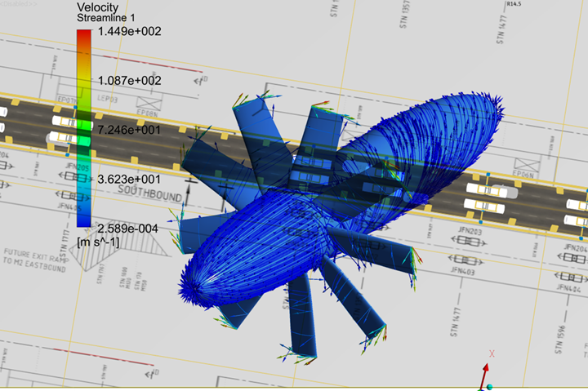Image resolution: width=588 pixels, height=391 pixels.
Task: Click the R14.5 dimension label
Action: point(514,4)
